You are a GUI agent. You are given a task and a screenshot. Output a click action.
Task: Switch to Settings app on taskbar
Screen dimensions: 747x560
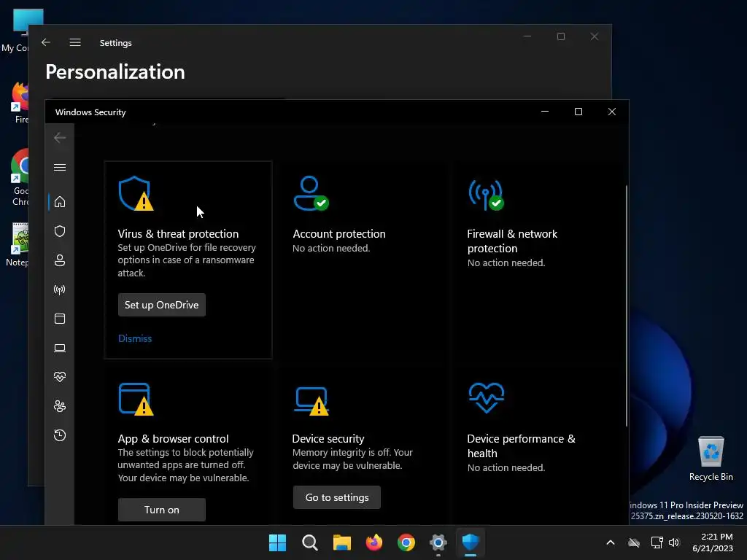tap(438, 542)
